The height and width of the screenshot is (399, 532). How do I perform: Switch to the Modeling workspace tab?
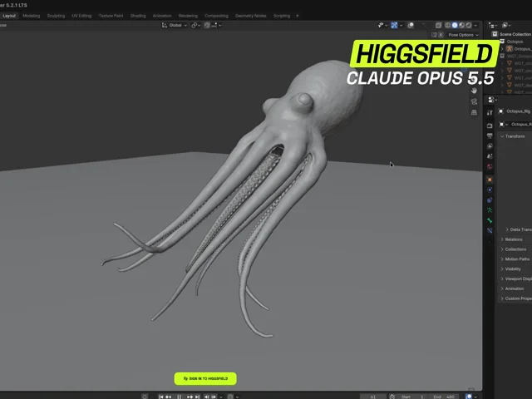[32, 16]
